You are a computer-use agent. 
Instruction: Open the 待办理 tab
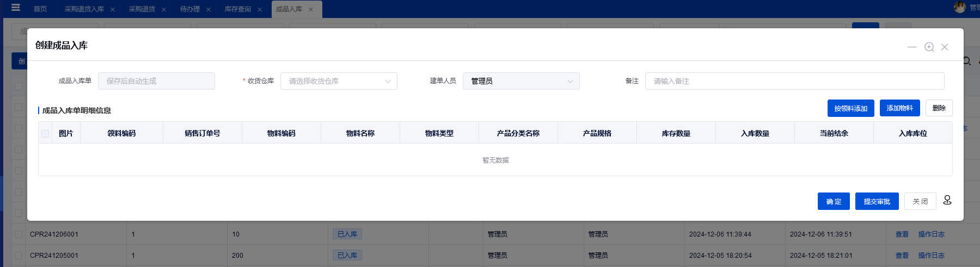click(x=190, y=9)
